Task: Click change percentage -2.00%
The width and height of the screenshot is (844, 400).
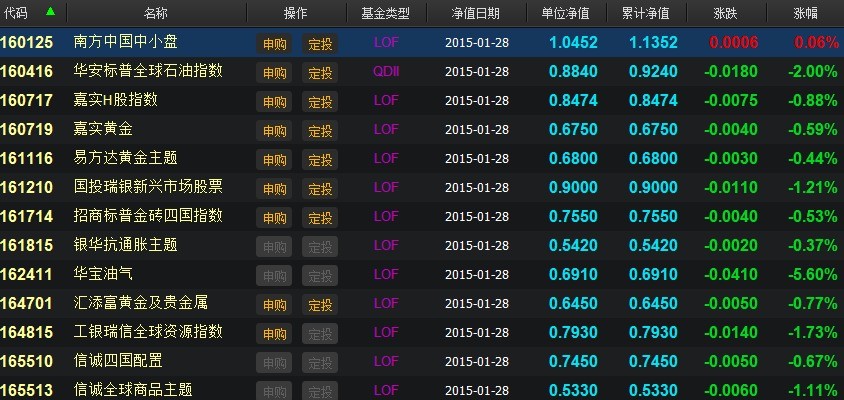Action: tap(813, 72)
